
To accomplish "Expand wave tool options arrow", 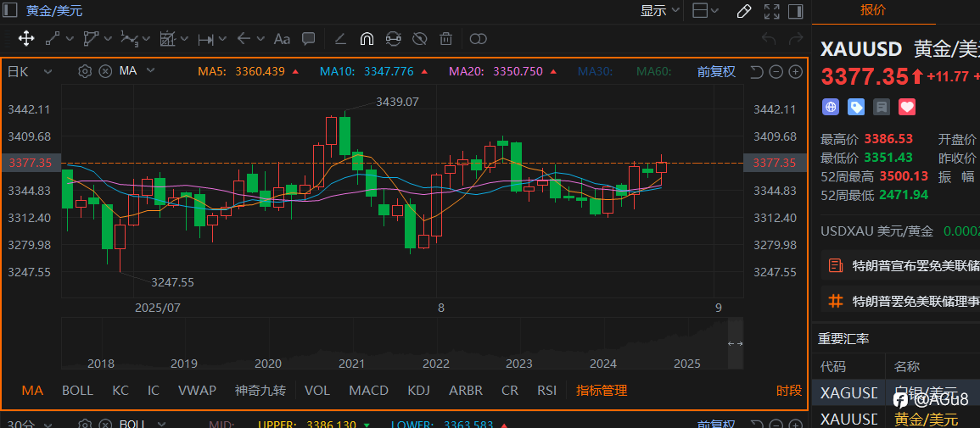I will click(x=146, y=39).
